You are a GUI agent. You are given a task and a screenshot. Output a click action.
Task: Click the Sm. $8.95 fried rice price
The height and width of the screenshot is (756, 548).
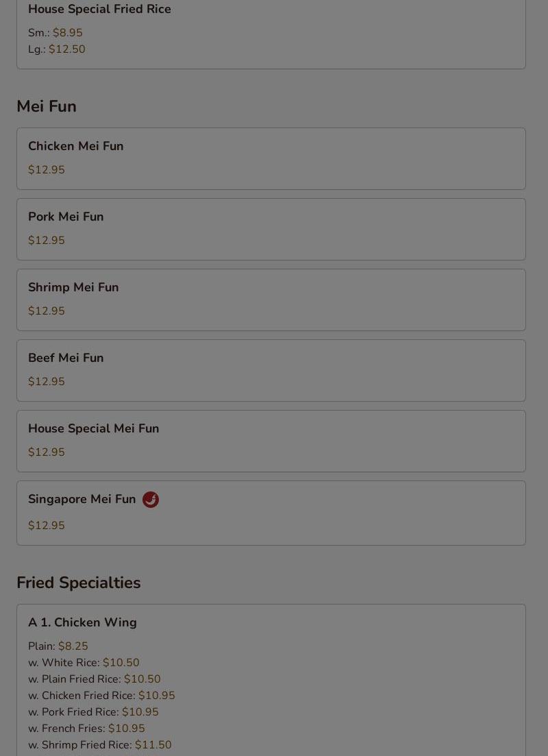coord(55,33)
